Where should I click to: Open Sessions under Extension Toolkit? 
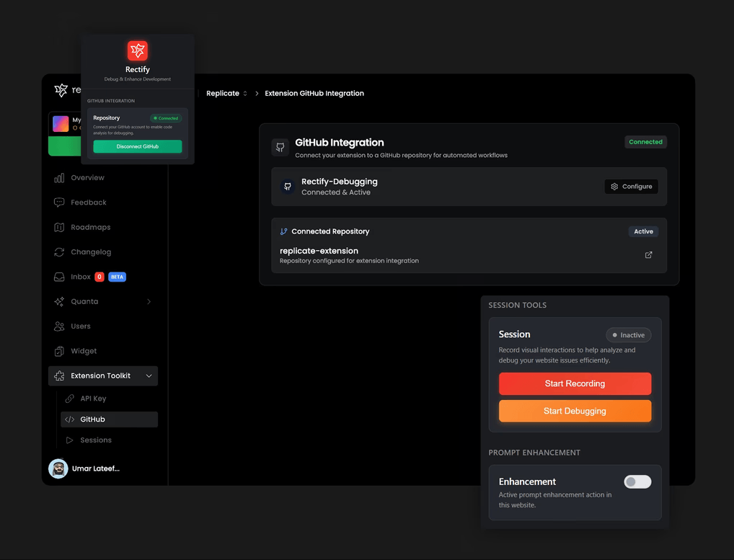pos(109,440)
